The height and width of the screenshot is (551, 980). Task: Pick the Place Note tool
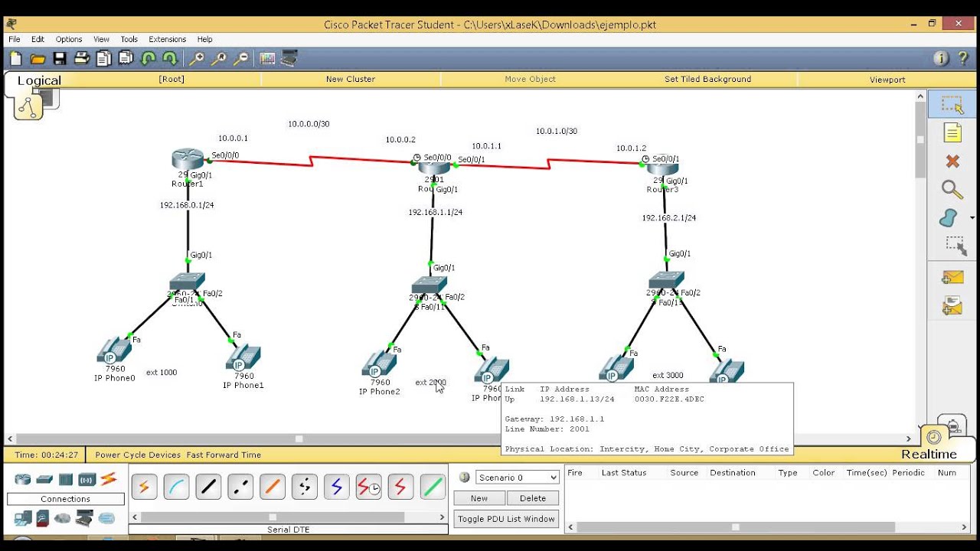[952, 133]
